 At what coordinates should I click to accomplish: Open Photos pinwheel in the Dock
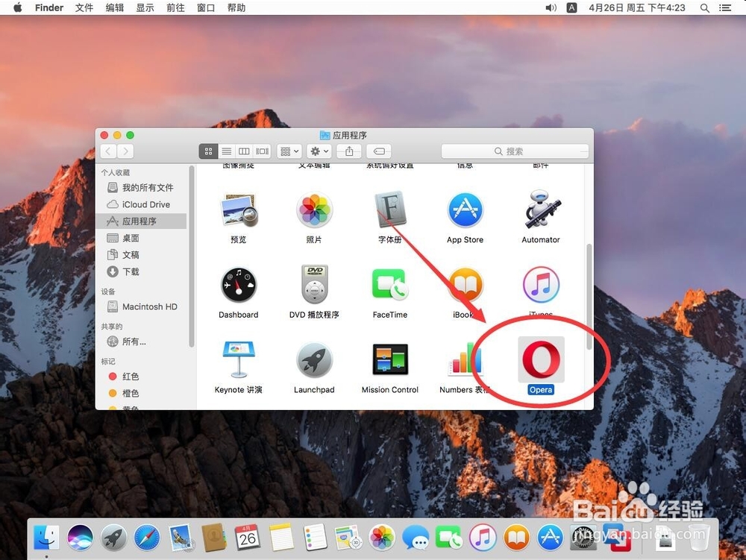[x=382, y=538]
